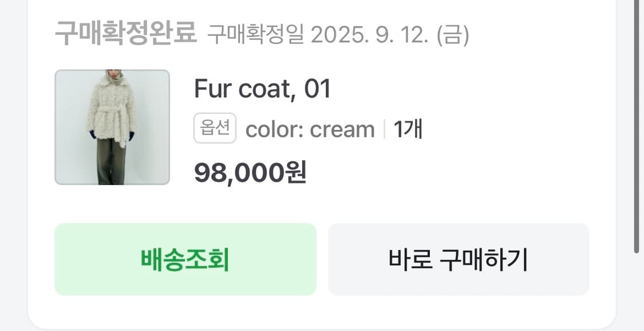
Task: Open the 배송조회 delivery tracking button
Action: coord(184,260)
